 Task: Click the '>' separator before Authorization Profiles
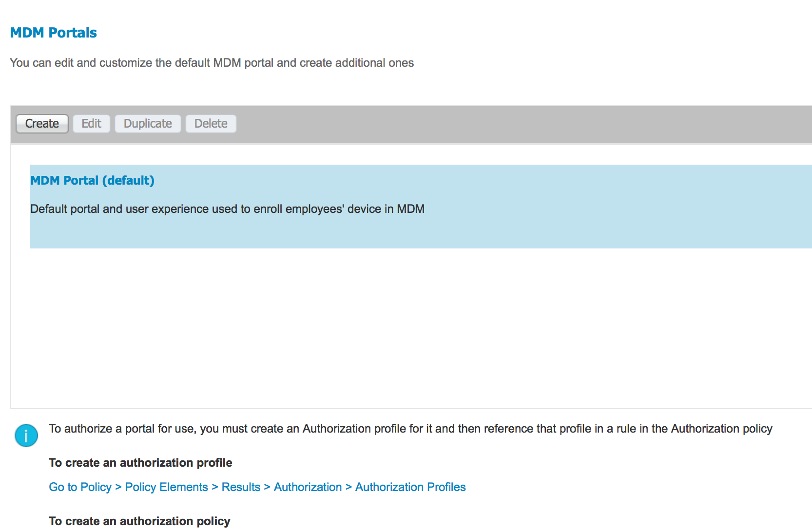pyautogui.click(x=348, y=487)
